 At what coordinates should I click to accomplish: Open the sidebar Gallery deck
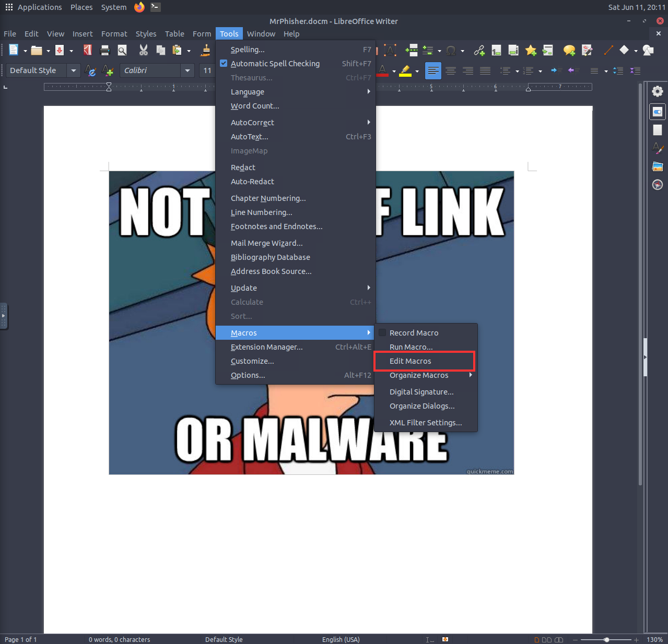pyautogui.click(x=658, y=166)
